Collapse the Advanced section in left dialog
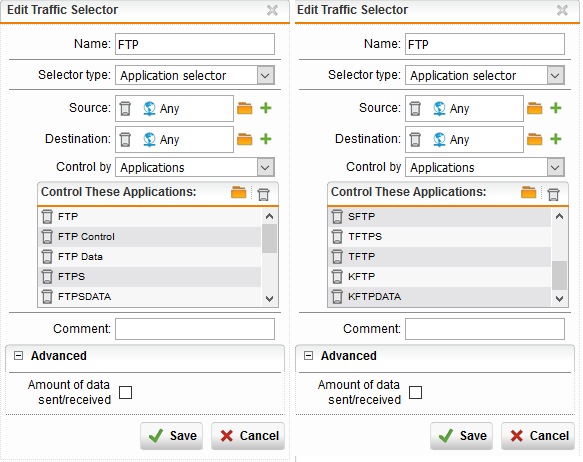The image size is (583, 462). coord(18,356)
